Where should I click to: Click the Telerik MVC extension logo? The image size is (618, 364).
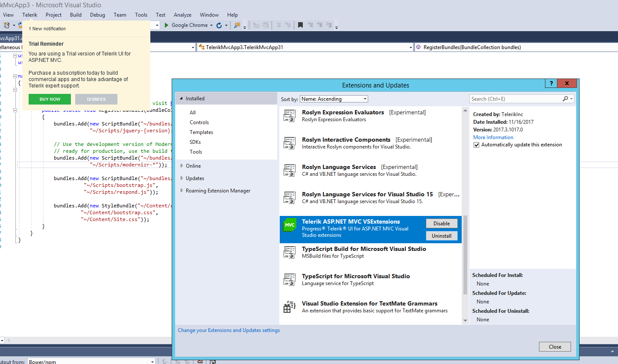click(290, 225)
